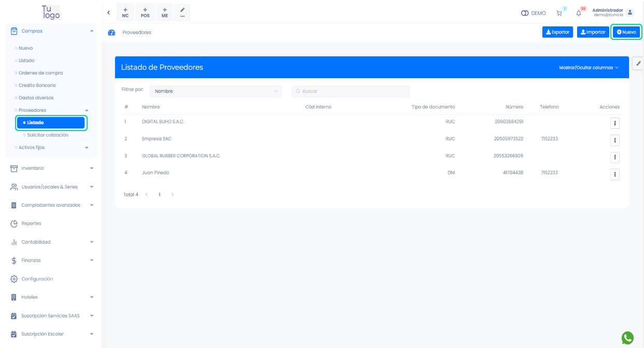Collapse the sidebar with the left arrow
Viewport: 644px width, 348px height.
108,12
